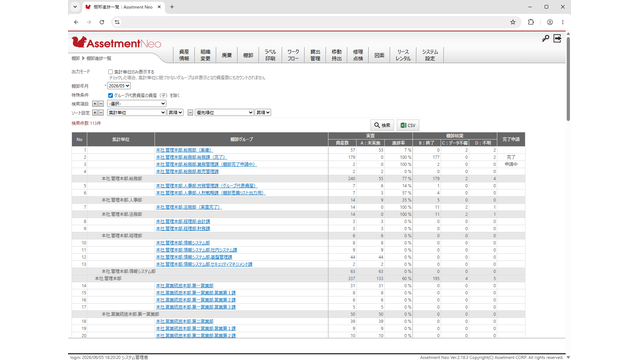
Task: Close the Assetment Neo browser tab
Action: click(159, 7)
